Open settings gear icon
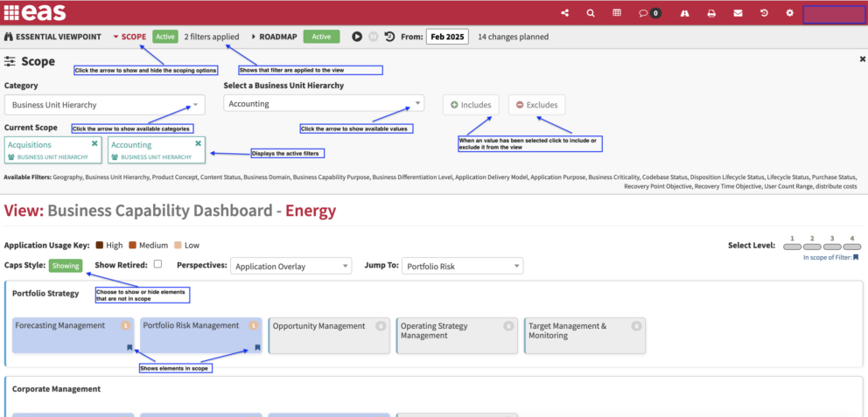Image resolution: width=868 pixels, height=417 pixels. click(x=790, y=13)
